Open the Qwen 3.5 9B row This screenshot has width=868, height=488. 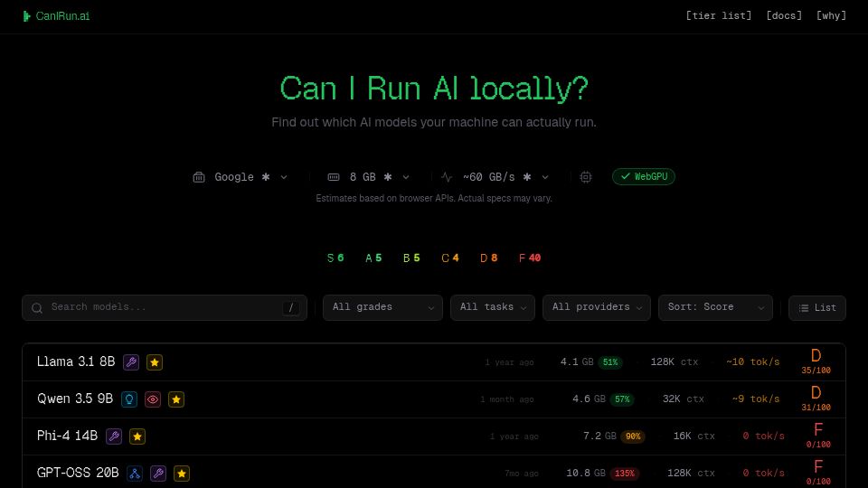click(x=434, y=399)
